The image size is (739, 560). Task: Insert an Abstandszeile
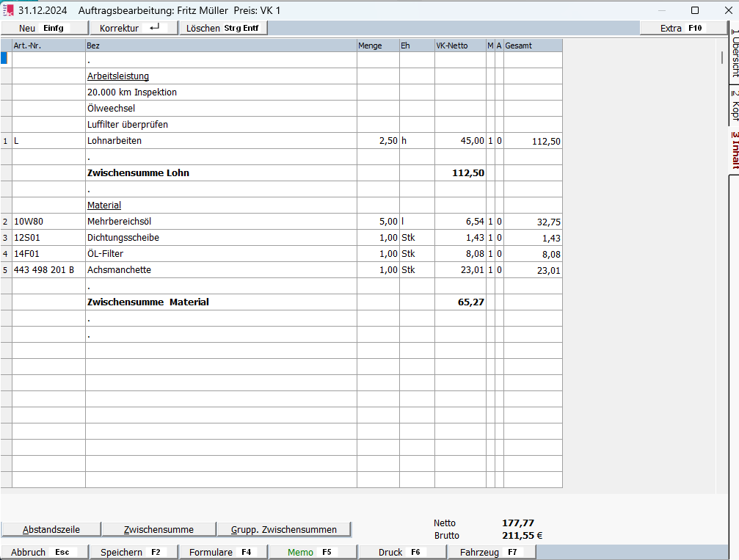click(51, 529)
